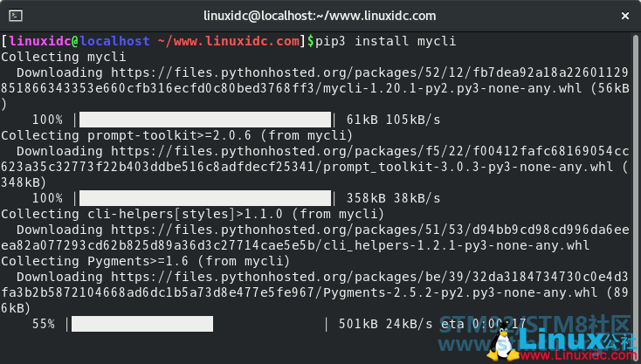This screenshot has width=641, height=364.
Task: Click the pip3 install mycli command text
Action: click(x=385, y=41)
